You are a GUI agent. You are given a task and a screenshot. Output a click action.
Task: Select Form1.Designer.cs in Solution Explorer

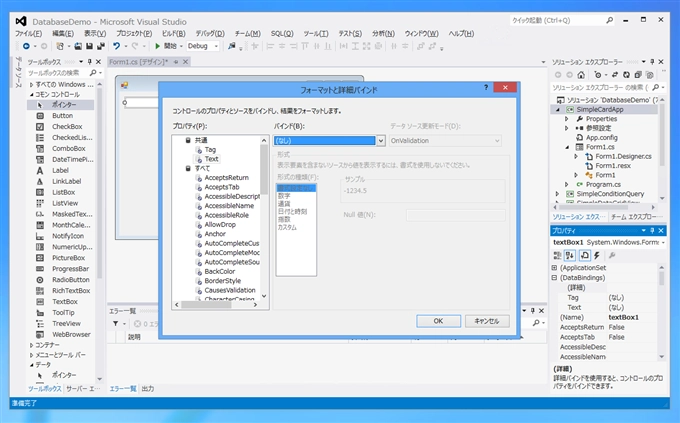(623, 156)
